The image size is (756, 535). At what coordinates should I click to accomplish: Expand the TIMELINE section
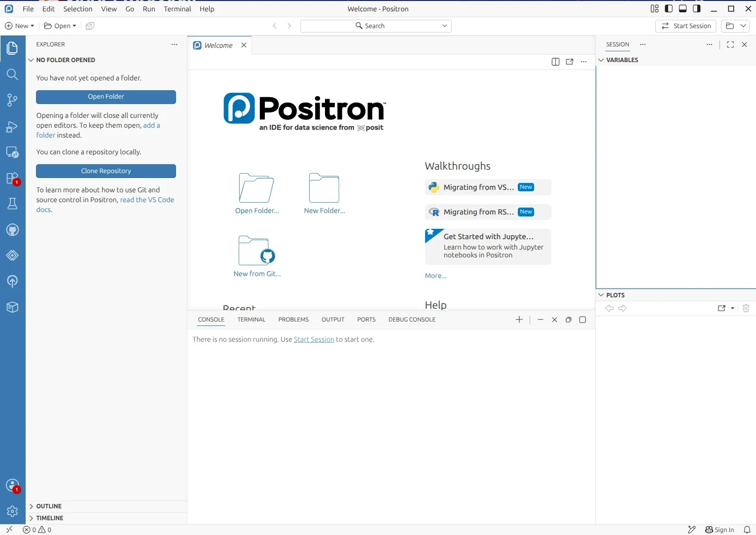pyautogui.click(x=32, y=518)
